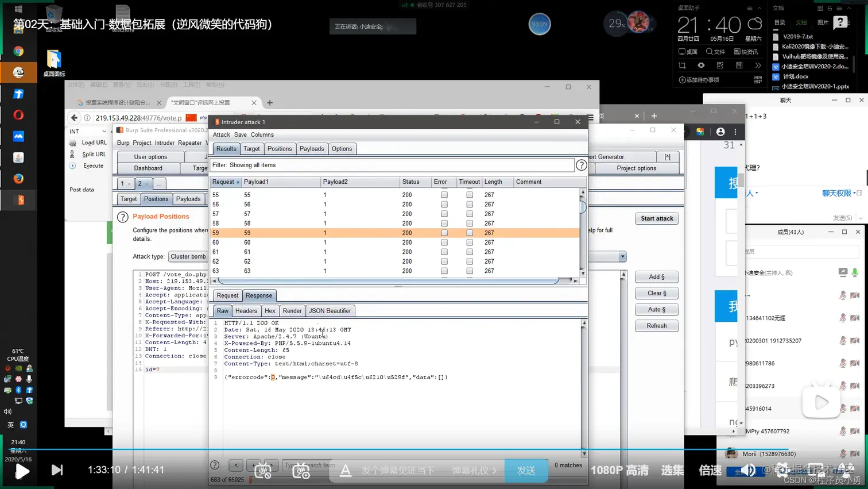Open the Attack type Cluster bomb dropdown
This screenshot has width=868, height=489.
[x=188, y=257]
